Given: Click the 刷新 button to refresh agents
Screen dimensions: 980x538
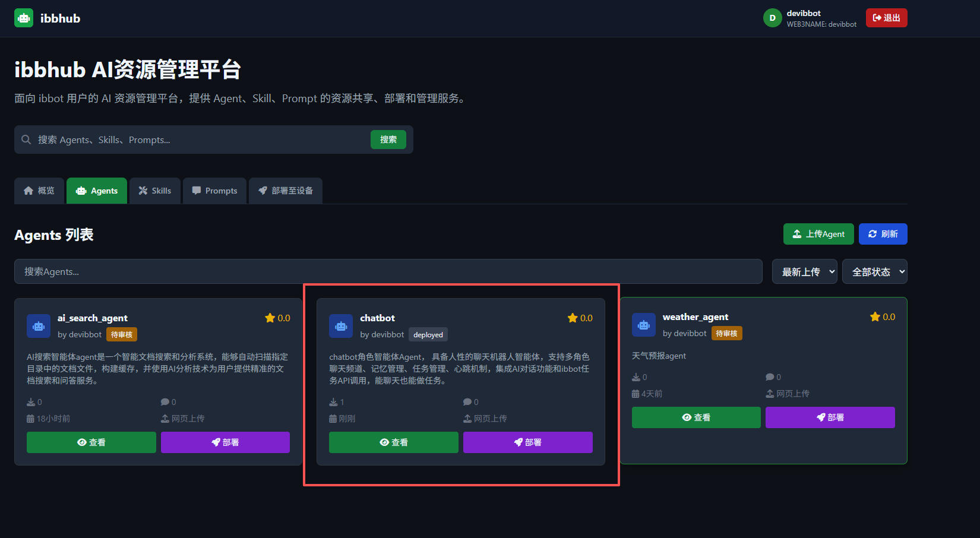Looking at the screenshot, I should (883, 234).
